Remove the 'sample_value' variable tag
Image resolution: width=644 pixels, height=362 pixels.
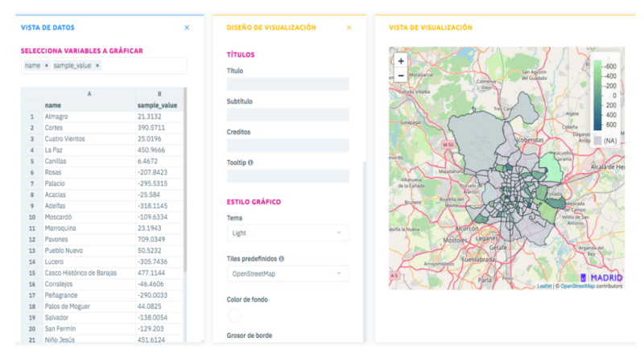coord(97,66)
